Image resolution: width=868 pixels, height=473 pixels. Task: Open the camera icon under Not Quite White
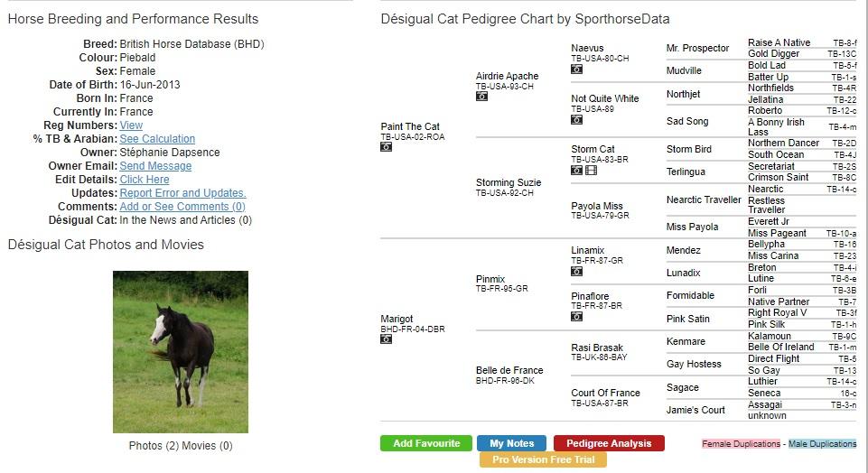click(x=577, y=119)
